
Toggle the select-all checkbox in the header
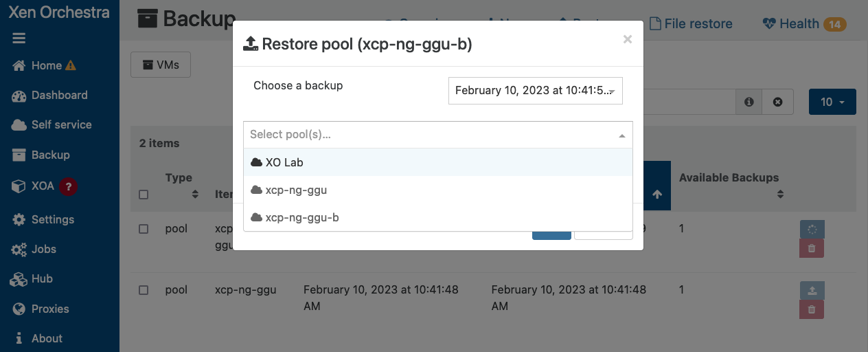tap(144, 195)
